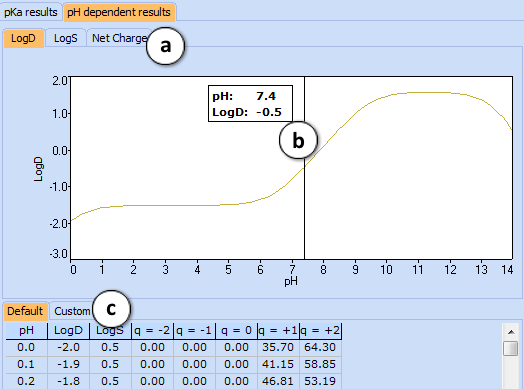Viewport: 524px width, 389px height.
Task: Click the q = 0 column header
Action: [236, 331]
